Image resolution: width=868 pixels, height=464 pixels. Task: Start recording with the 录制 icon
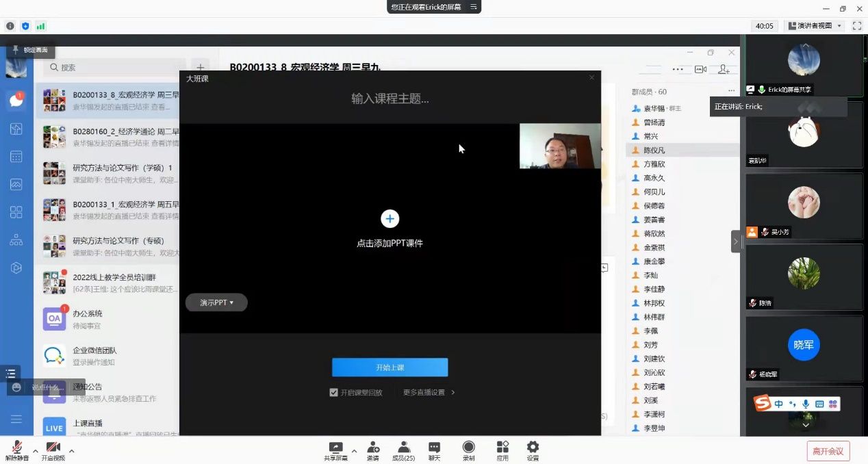pyautogui.click(x=468, y=448)
